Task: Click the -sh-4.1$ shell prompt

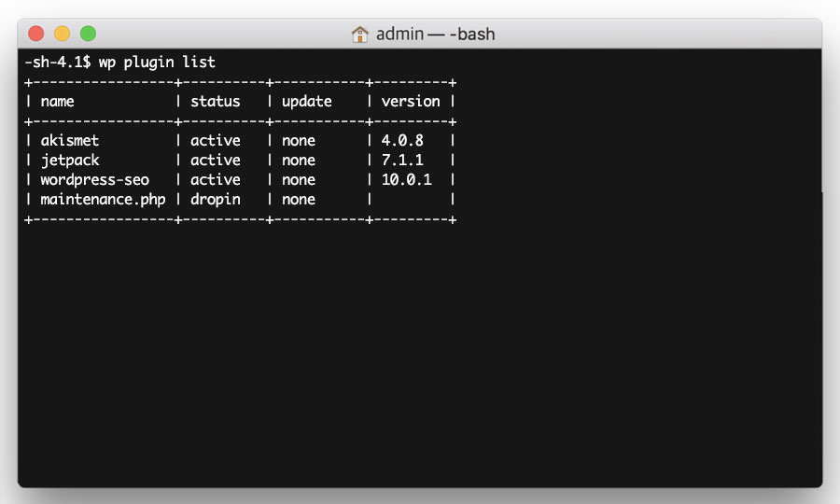Action: (x=57, y=63)
